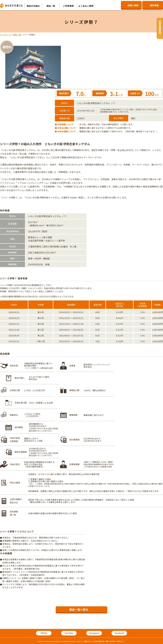
Task: Click the 解約希望 button
Action: click(153, 5)
